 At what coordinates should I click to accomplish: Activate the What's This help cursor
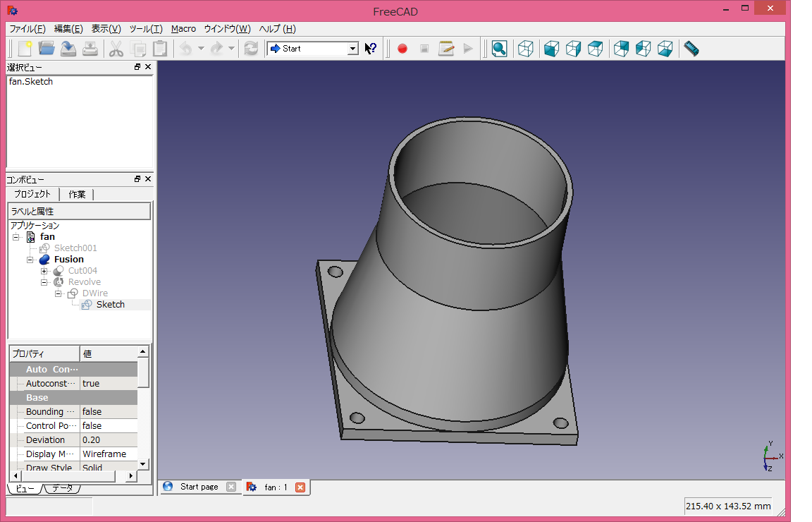coord(370,49)
